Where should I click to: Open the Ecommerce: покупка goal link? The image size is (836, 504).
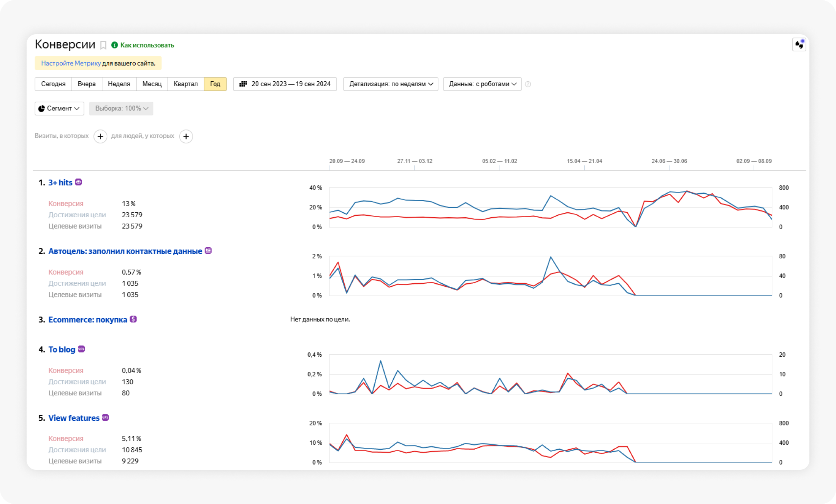pyautogui.click(x=88, y=320)
